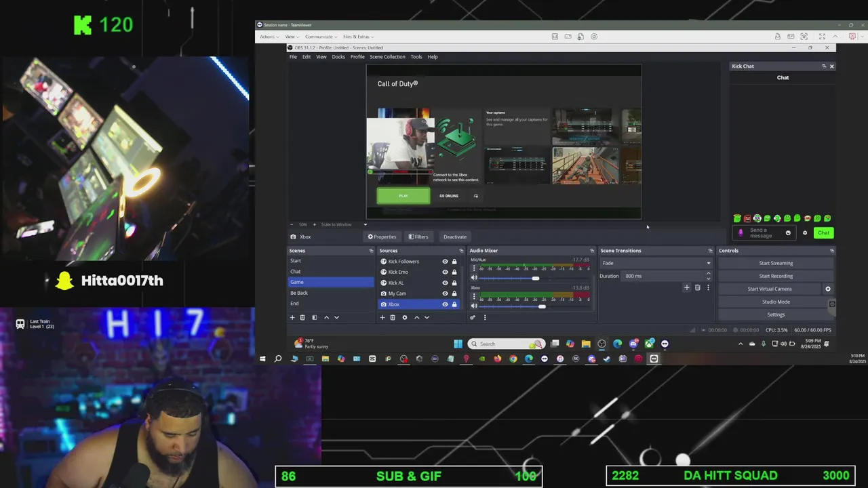Screen dimensions: 868x488
Task: Click the green Chat send button
Action: 823,232
